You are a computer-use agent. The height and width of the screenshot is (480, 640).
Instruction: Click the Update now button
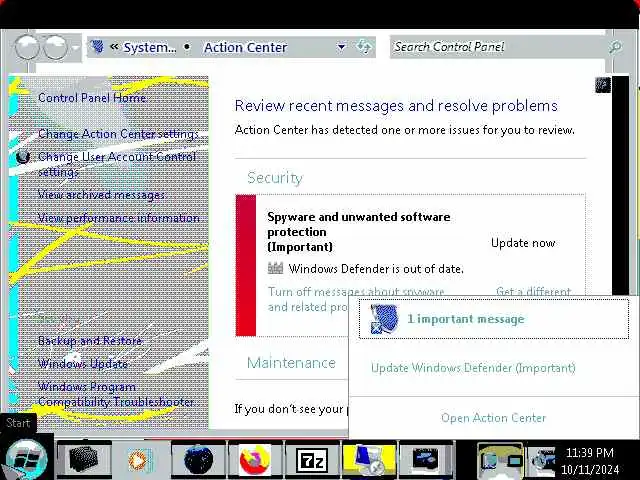(523, 243)
